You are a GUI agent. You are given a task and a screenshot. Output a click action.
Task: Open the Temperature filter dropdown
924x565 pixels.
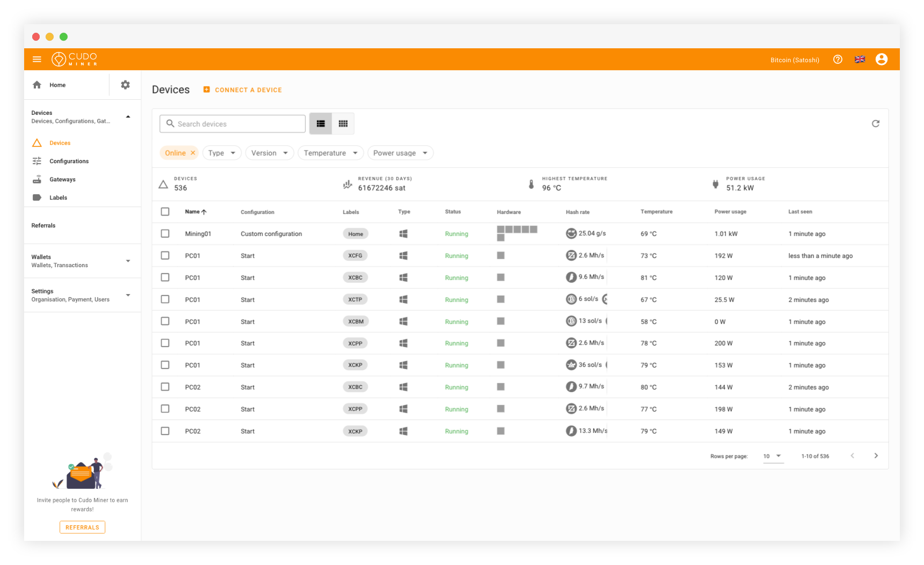330,153
